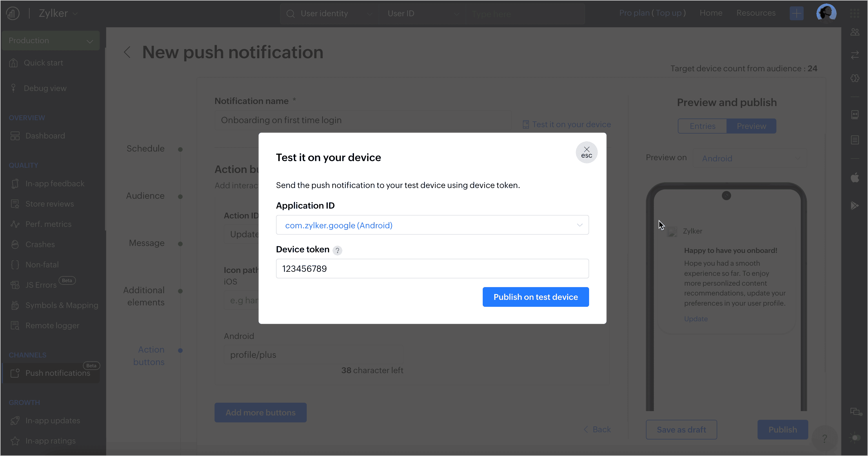Open the user profile avatar

click(x=826, y=13)
